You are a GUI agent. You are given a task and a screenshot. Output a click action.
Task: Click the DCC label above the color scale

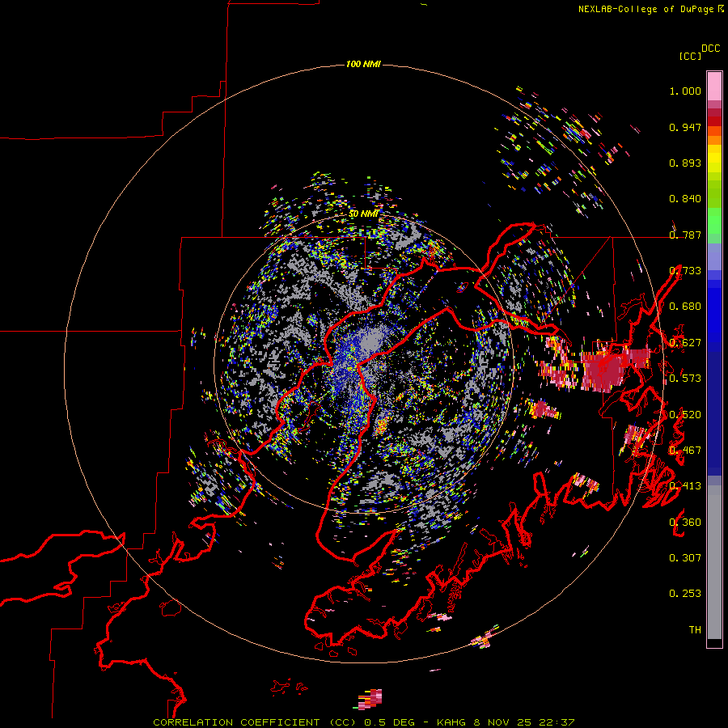pyautogui.click(x=711, y=49)
